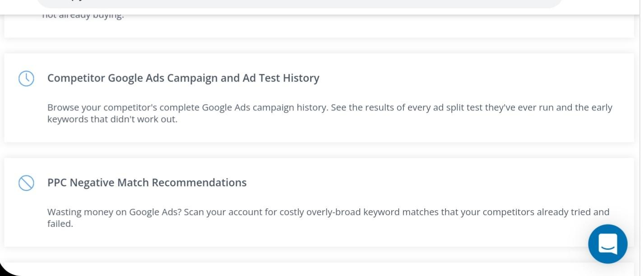The width and height of the screenshot is (644, 276).
Task: Click the clock icon beside Competitor Google Ads history
Action: (x=26, y=78)
